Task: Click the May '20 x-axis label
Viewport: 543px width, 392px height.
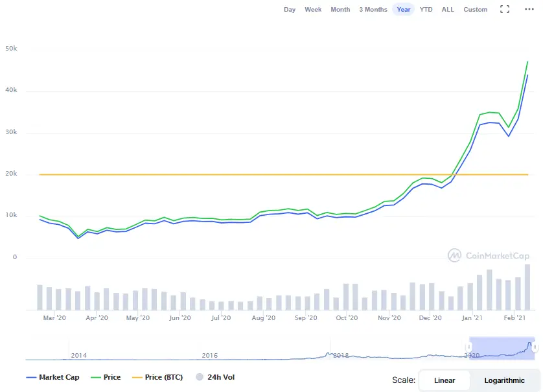Action: 138,317
